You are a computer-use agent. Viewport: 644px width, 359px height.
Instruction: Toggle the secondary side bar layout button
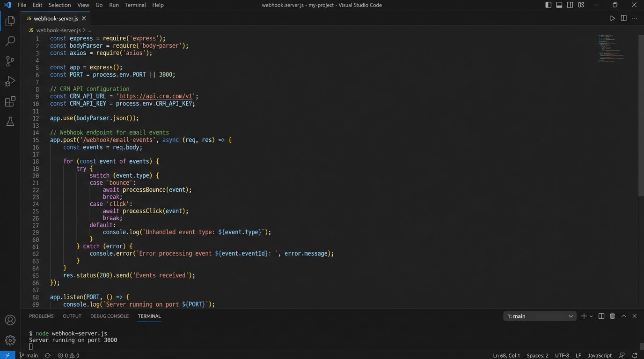tap(570, 5)
